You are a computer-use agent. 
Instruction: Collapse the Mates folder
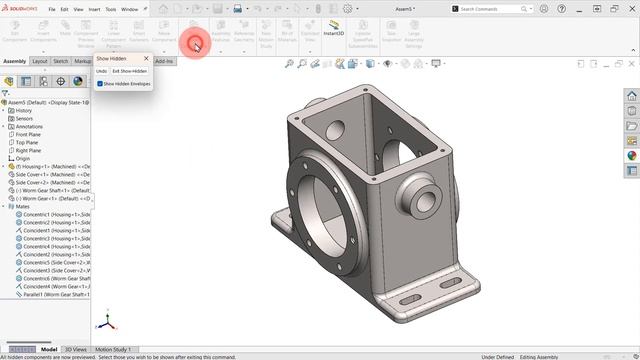pos(3,207)
